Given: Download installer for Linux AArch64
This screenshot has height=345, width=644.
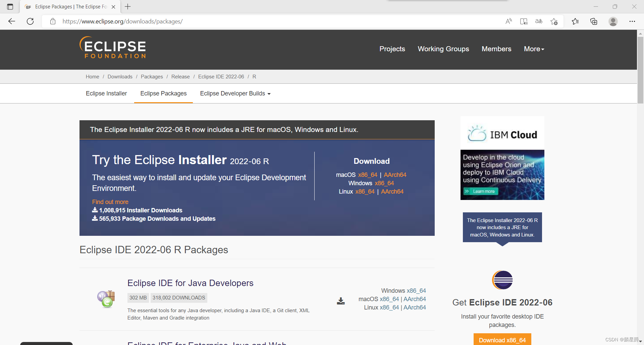Looking at the screenshot, I should 392,192.
